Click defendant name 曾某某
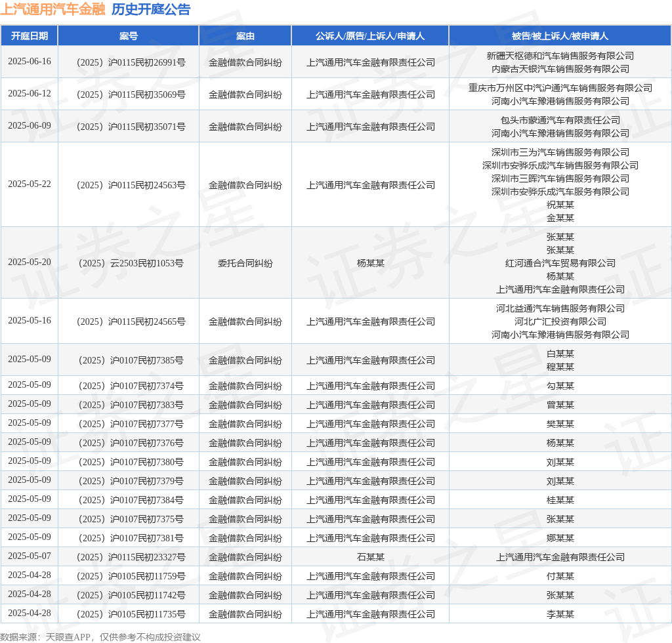The height and width of the screenshot is (643, 672). [x=560, y=405]
